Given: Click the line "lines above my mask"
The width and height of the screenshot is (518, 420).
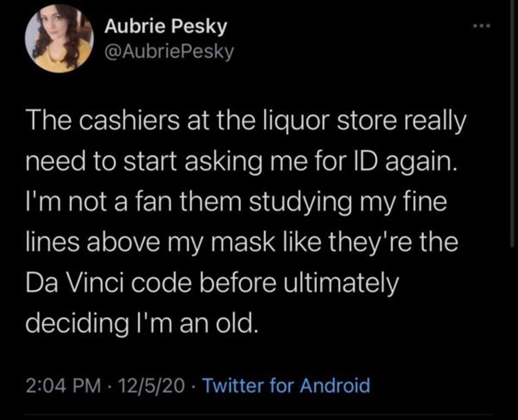Looking at the screenshot, I should 242,242.
